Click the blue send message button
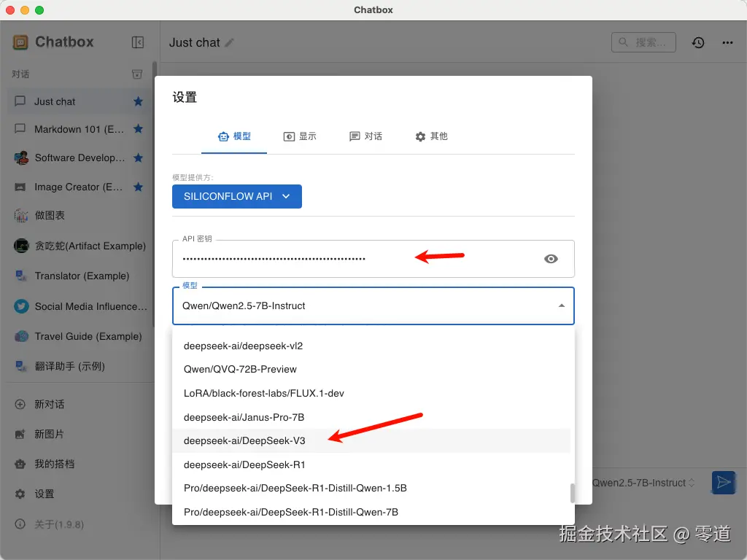Viewport: 747px width, 560px height. 723,483
